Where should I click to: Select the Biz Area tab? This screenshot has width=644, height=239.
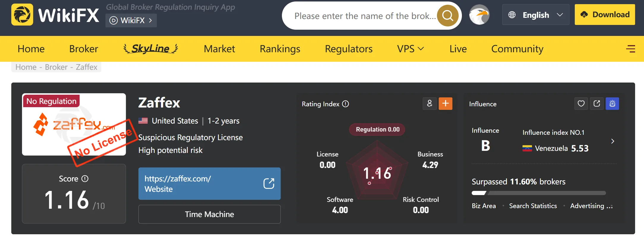coord(484,206)
